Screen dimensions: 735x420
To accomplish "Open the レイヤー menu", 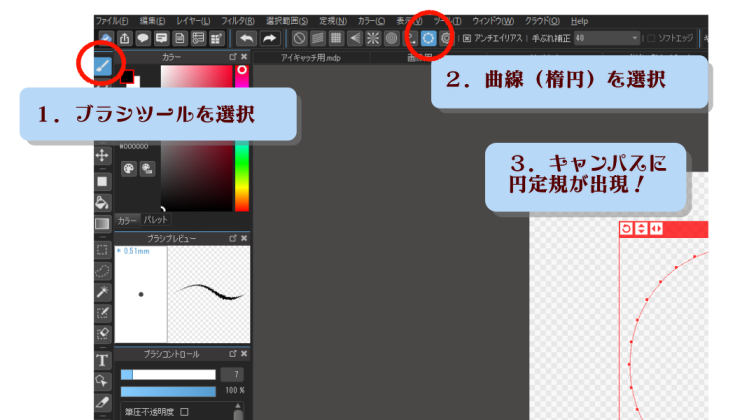I will (x=193, y=21).
